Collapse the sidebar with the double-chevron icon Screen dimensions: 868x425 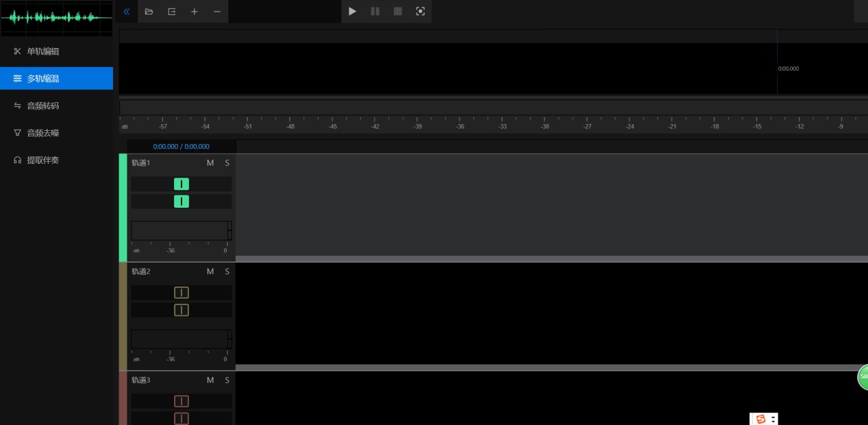click(x=127, y=12)
